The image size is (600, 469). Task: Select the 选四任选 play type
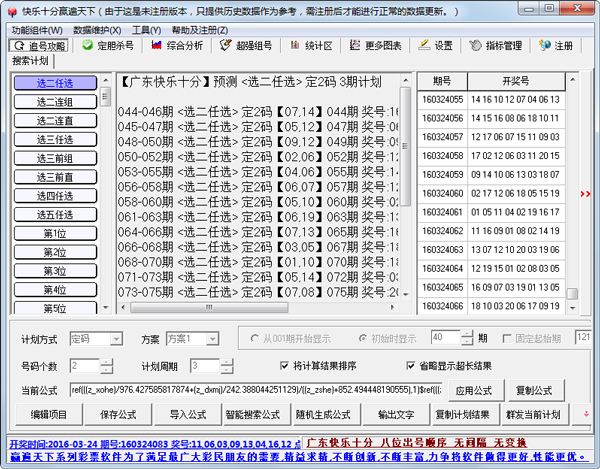click(x=55, y=195)
